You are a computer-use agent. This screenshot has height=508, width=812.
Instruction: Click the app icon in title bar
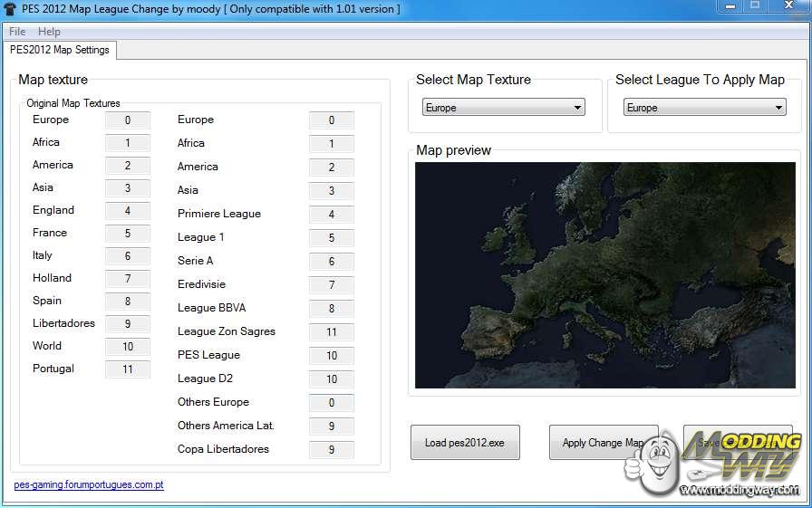click(10, 9)
